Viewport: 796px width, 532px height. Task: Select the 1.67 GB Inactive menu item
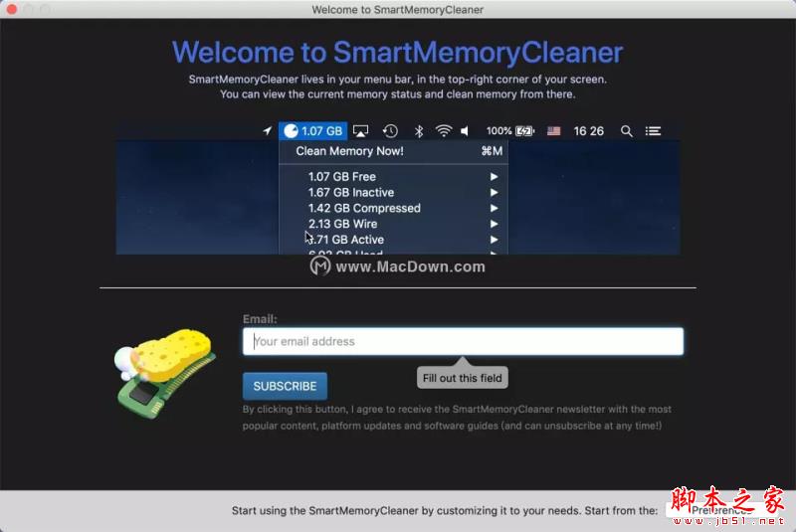(393, 192)
